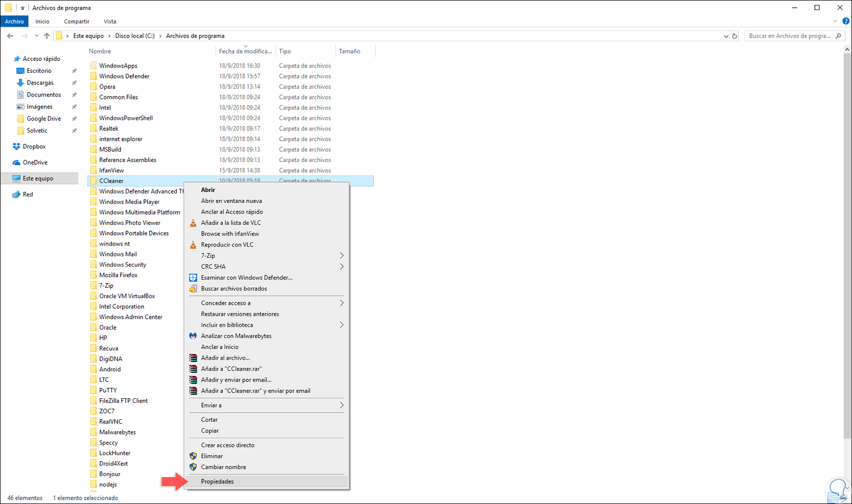Select Anclar a Inicio
Screen dimensions: 852x504
click(x=267, y=347)
